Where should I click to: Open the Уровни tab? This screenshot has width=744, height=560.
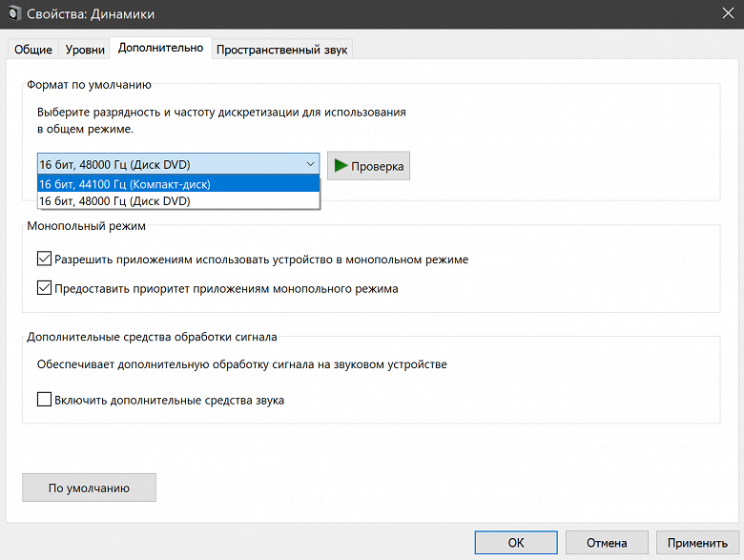[85, 50]
